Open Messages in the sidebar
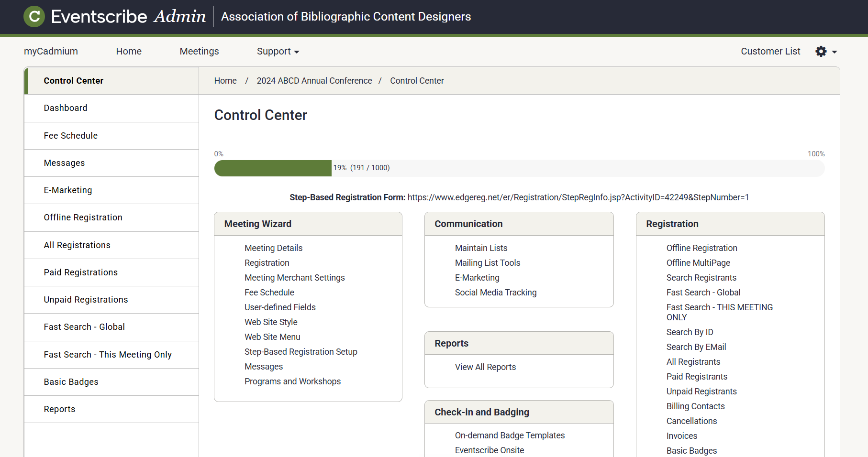This screenshot has width=868, height=457. pos(111,163)
